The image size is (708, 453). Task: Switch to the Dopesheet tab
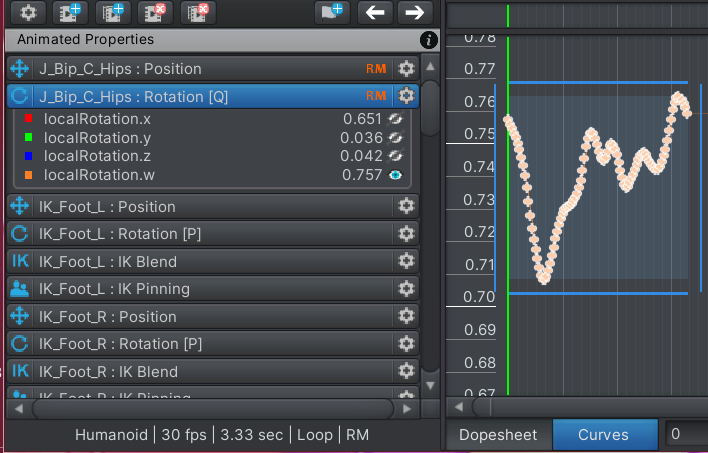[x=498, y=434]
